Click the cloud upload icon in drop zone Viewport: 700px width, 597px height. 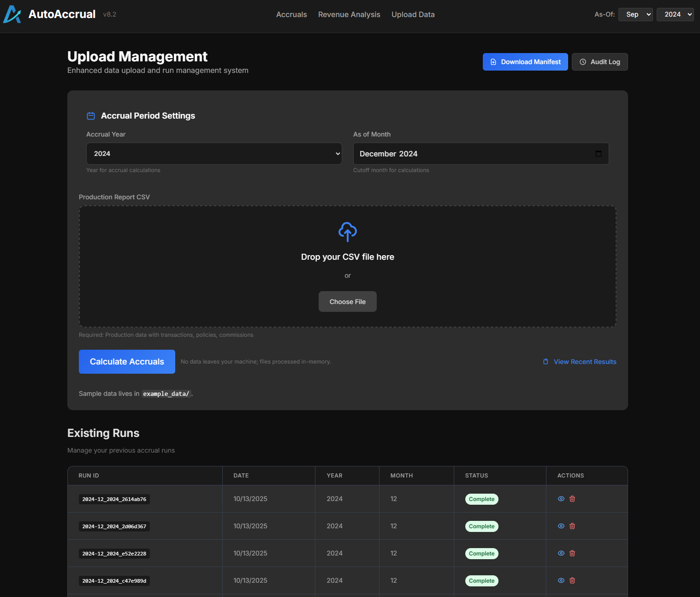pyautogui.click(x=347, y=232)
